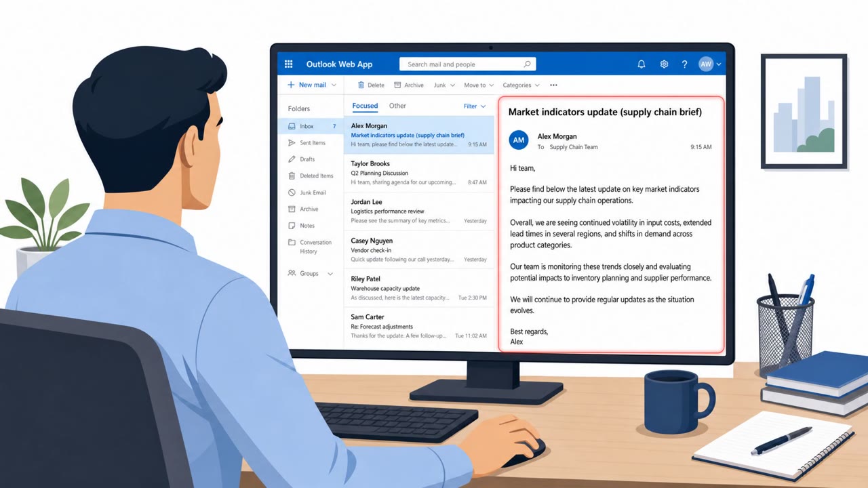
Task: Click the New mail plus icon
Action: click(x=291, y=85)
